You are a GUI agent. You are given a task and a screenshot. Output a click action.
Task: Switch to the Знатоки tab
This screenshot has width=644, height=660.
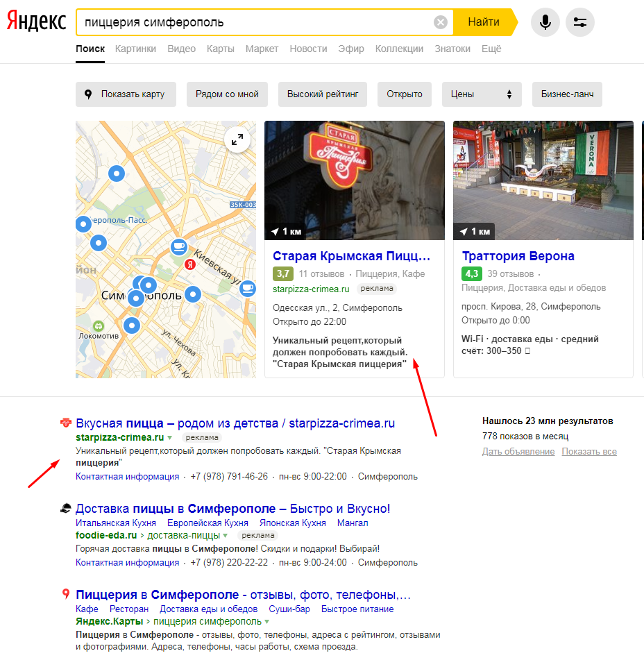(x=452, y=49)
